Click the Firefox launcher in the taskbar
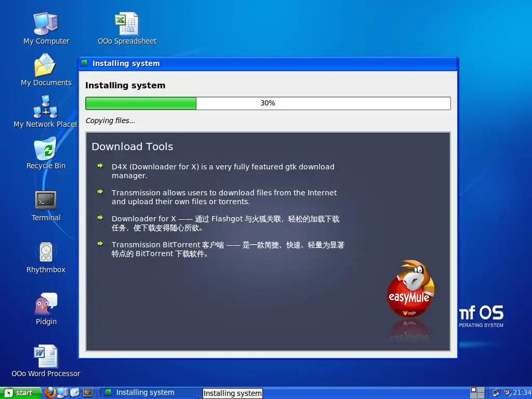The height and width of the screenshot is (399, 532). click(50, 393)
